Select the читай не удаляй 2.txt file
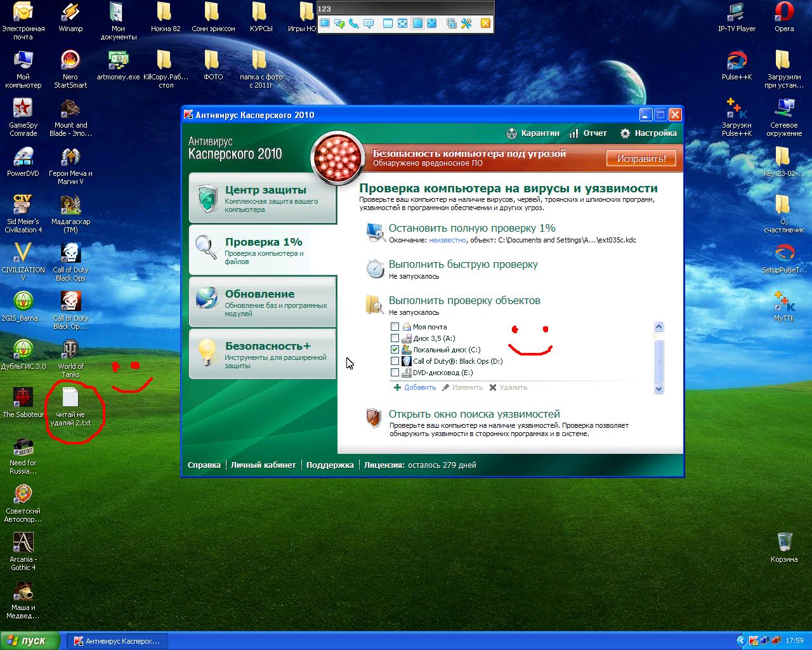Image resolution: width=812 pixels, height=650 pixels. pos(70,406)
